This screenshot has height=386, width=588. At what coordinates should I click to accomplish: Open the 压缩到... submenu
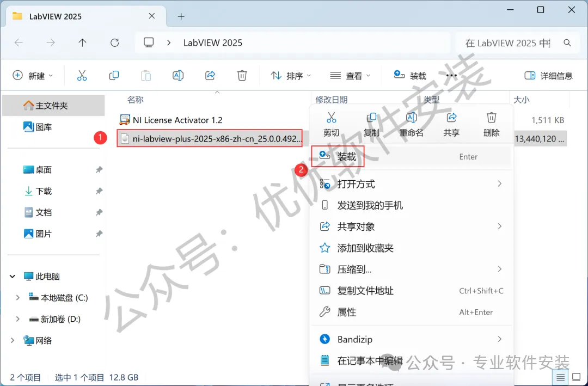pos(412,269)
